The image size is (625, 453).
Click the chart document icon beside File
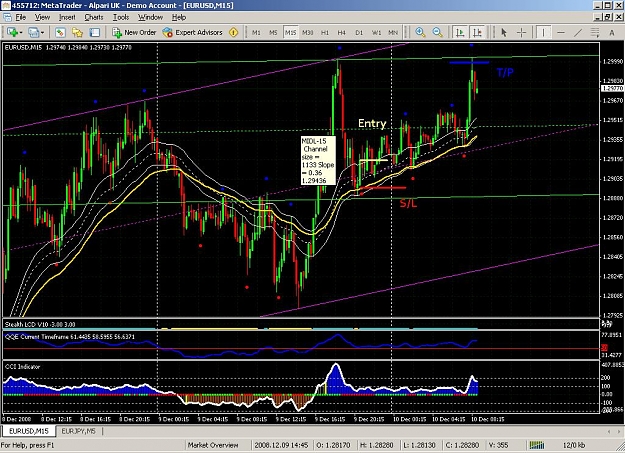tap(7, 17)
